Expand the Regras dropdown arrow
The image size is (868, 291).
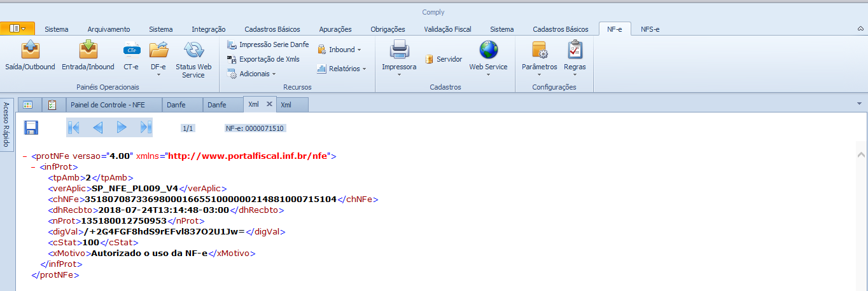575,75
